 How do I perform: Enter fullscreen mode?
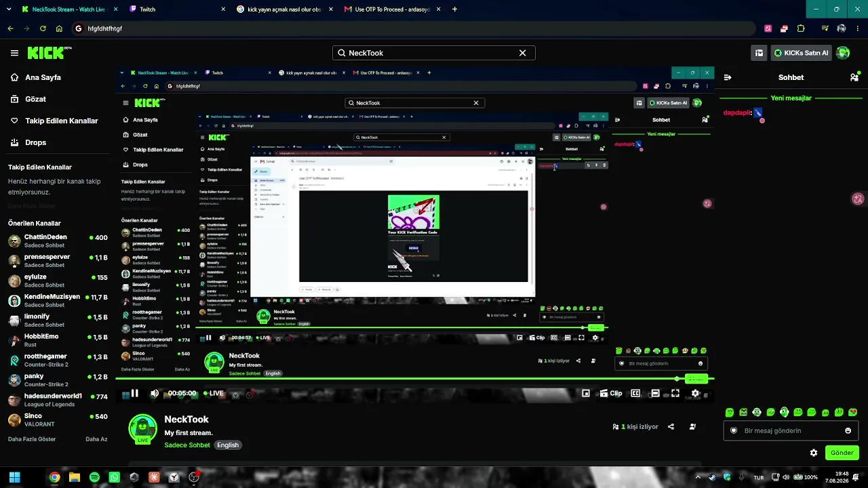[x=675, y=393]
